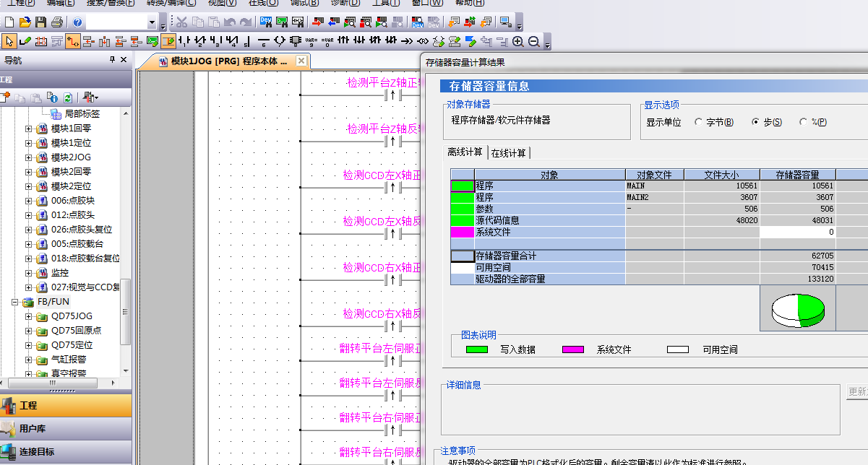This screenshot has width=868, height=465.
Task: Click the Write to PLC icon
Action: click(x=319, y=22)
